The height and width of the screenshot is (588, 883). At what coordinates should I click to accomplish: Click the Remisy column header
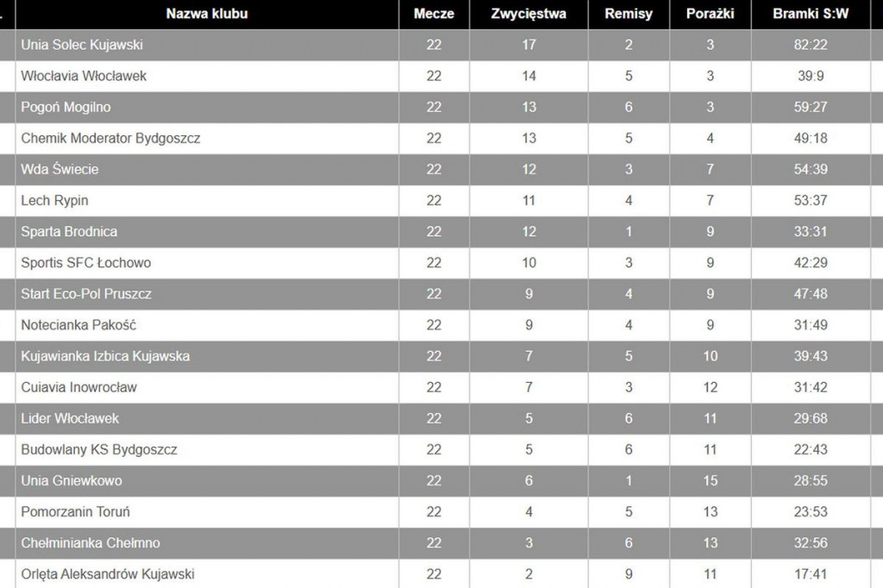coord(629,14)
